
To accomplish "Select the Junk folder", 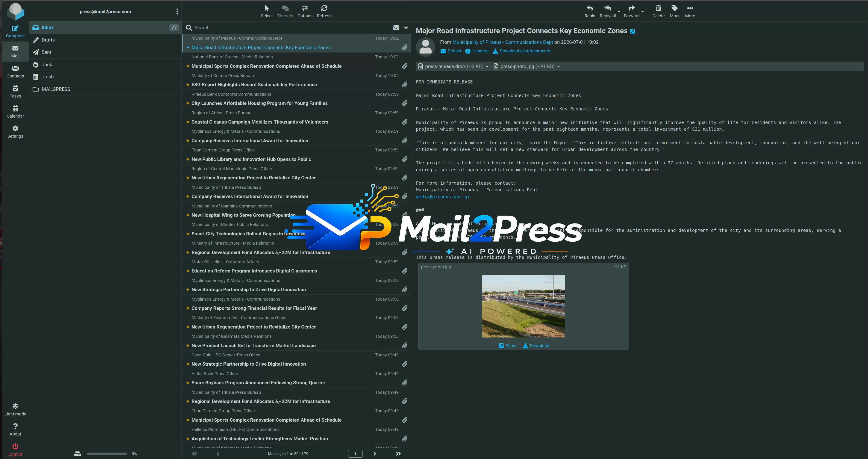I will click(105, 64).
